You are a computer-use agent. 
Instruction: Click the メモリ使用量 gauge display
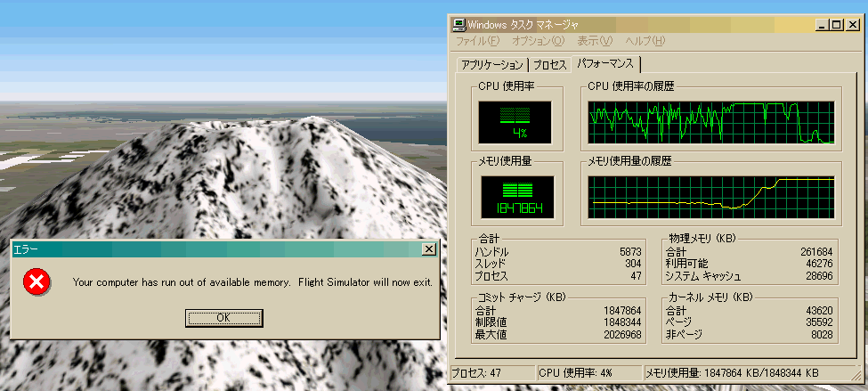click(x=515, y=198)
